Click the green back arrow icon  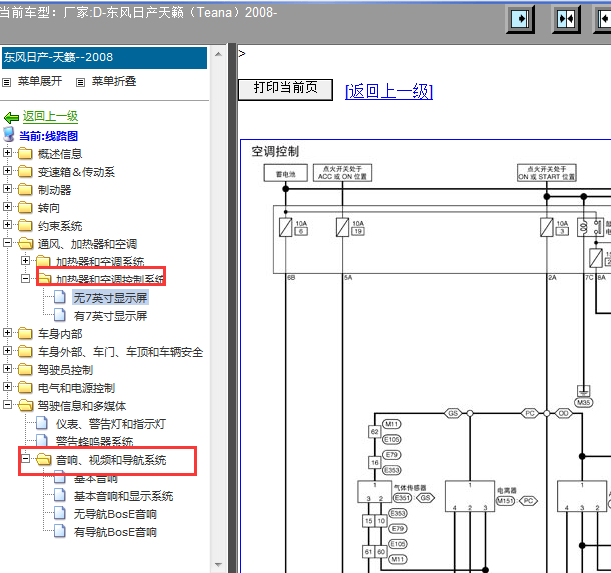point(11,117)
